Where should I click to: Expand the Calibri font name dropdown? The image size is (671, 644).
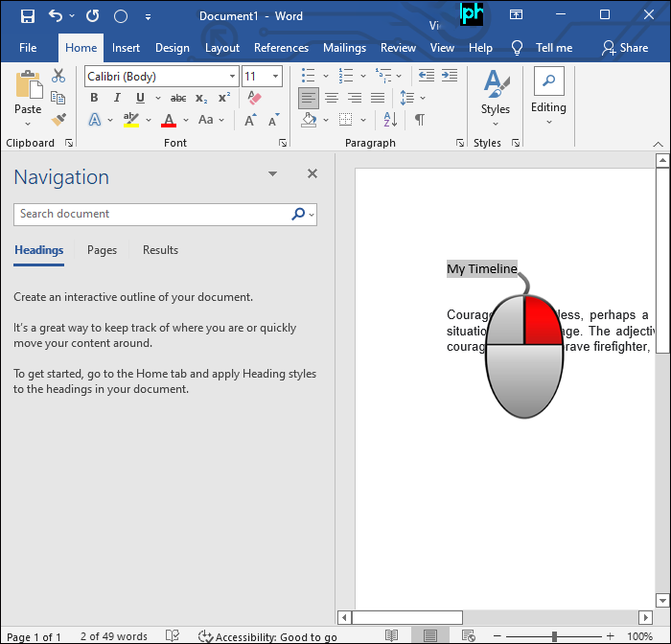pos(232,77)
